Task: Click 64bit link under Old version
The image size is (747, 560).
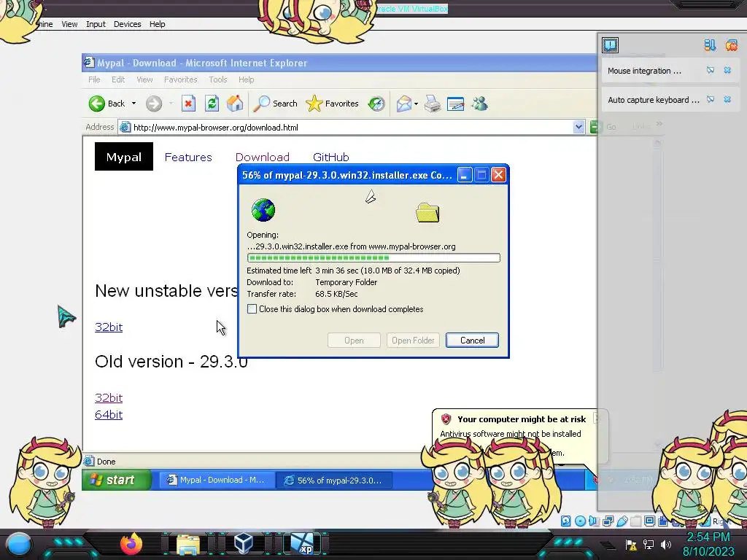Action: tap(109, 414)
